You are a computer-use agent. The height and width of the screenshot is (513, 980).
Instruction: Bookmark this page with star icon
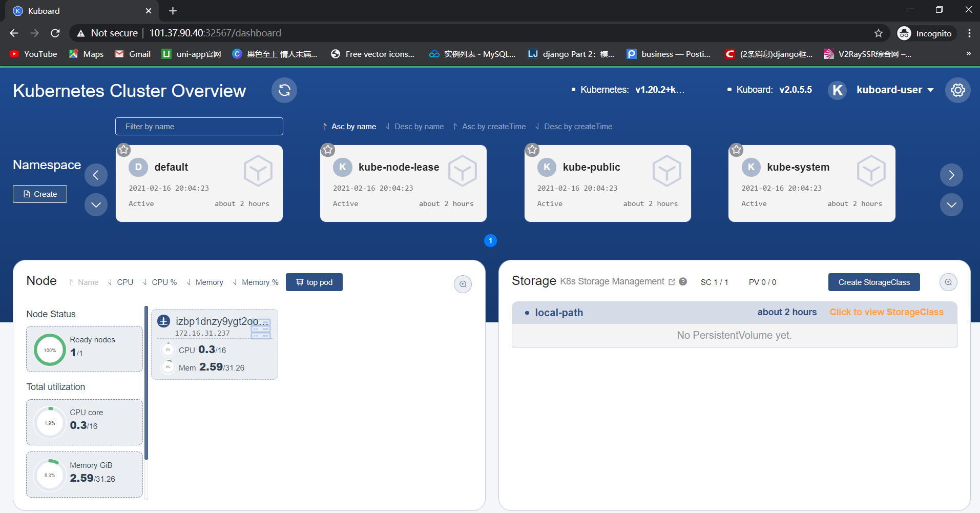(879, 33)
